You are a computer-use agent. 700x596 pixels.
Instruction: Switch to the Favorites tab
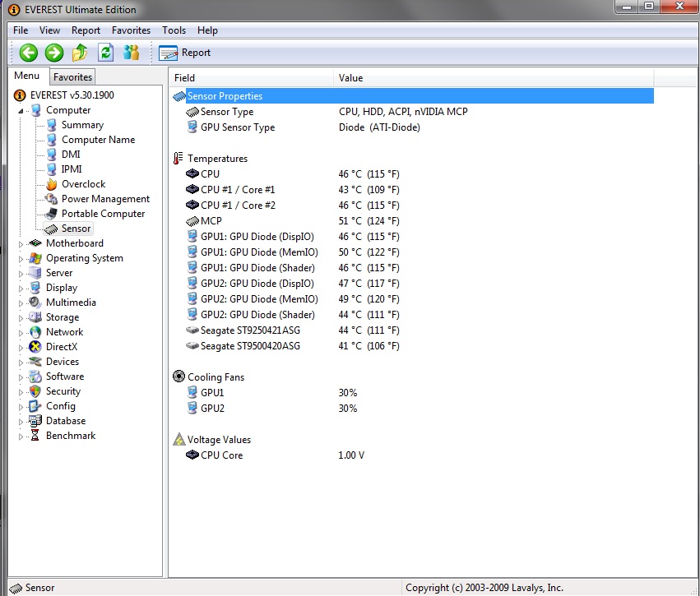pos(72,77)
